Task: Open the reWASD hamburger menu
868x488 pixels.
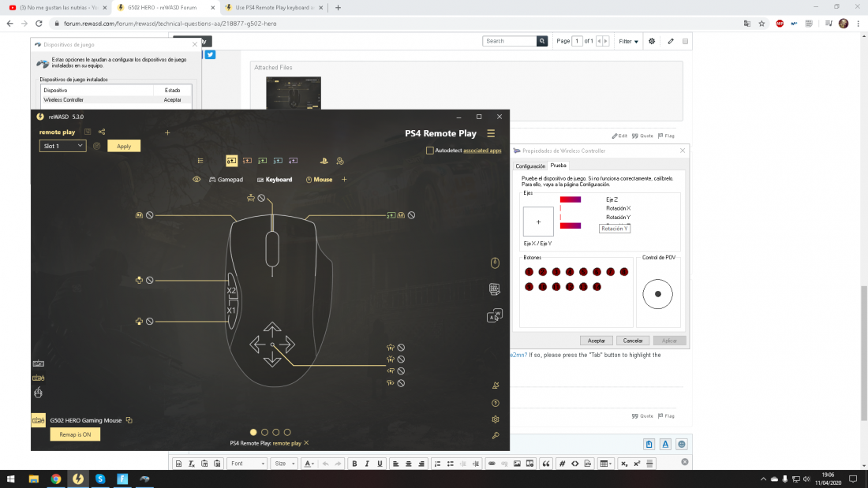Action: [x=491, y=133]
